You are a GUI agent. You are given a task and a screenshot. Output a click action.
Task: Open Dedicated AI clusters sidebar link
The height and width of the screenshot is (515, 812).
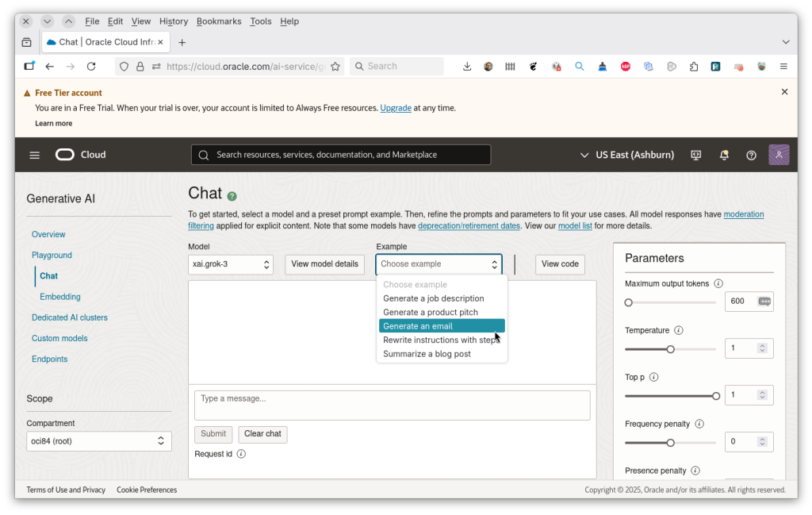pyautogui.click(x=70, y=317)
